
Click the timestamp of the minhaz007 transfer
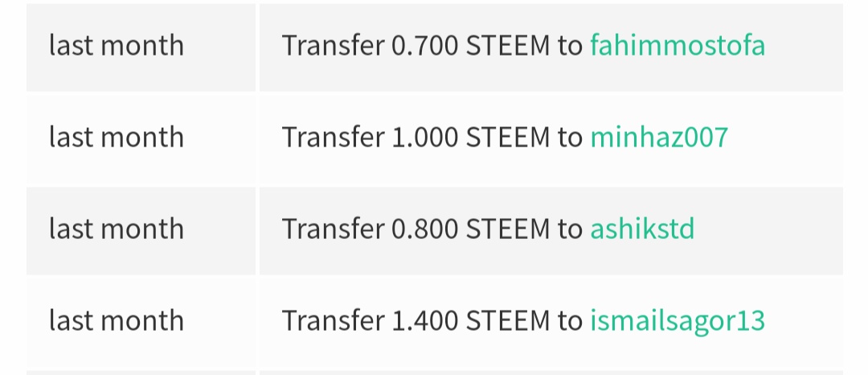[117, 137]
